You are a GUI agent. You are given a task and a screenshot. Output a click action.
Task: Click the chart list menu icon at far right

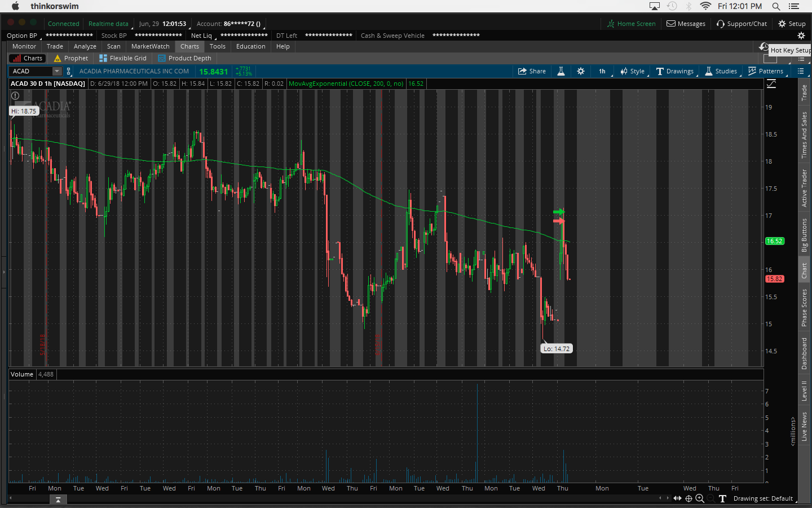(801, 71)
